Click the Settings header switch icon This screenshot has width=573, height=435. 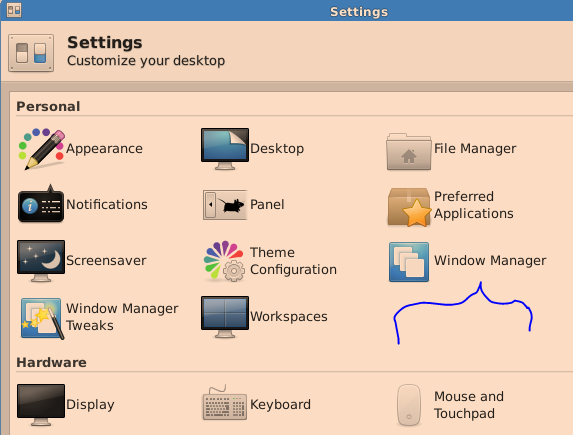pyautogui.click(x=31, y=53)
